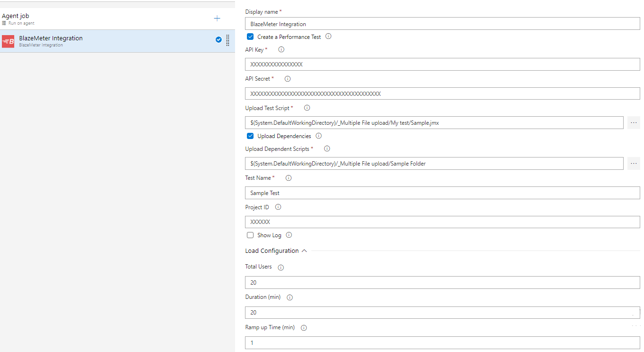Show info tooltip for API Secret
The image size is (644, 352).
[x=287, y=79]
